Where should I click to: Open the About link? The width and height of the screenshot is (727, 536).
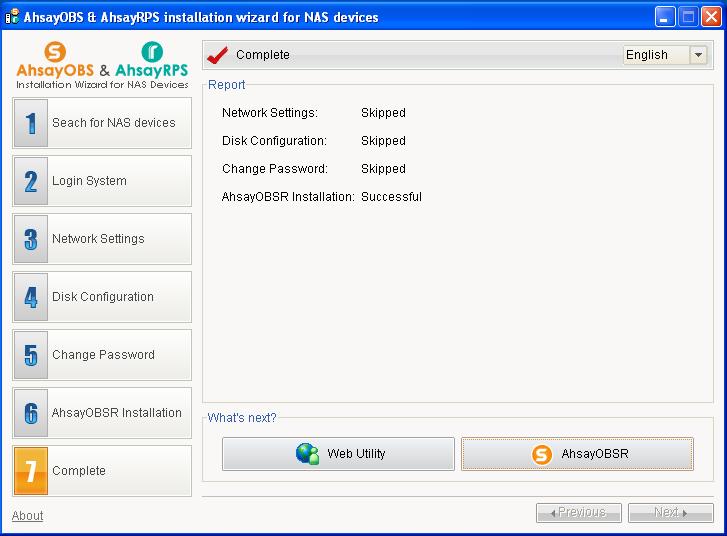pyautogui.click(x=27, y=516)
